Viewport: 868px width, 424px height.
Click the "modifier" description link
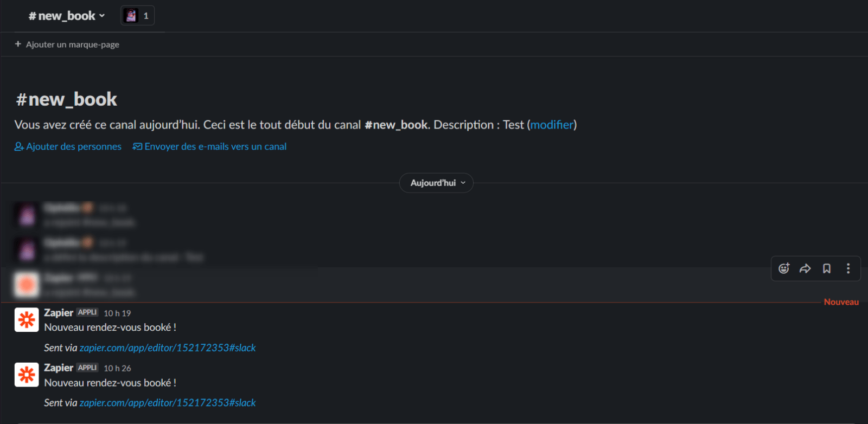(x=552, y=125)
